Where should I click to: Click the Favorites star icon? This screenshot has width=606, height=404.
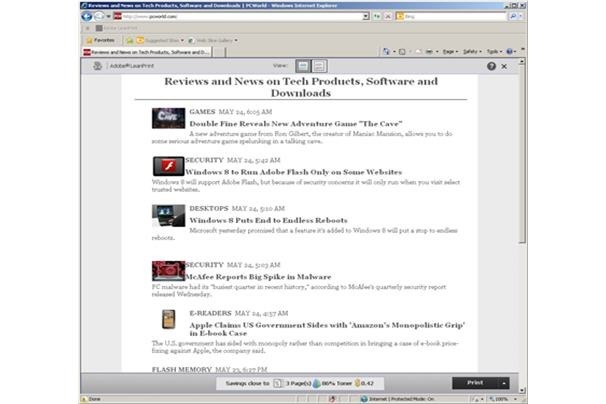tap(88, 39)
